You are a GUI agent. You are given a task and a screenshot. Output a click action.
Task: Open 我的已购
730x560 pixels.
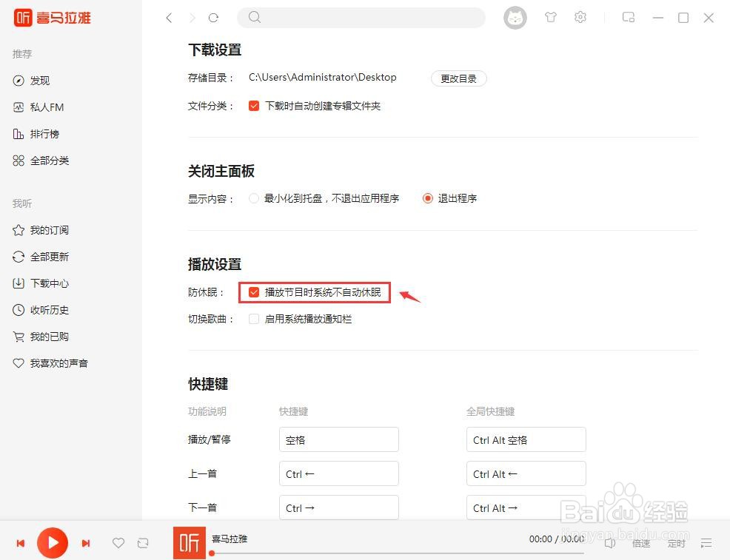point(41,337)
